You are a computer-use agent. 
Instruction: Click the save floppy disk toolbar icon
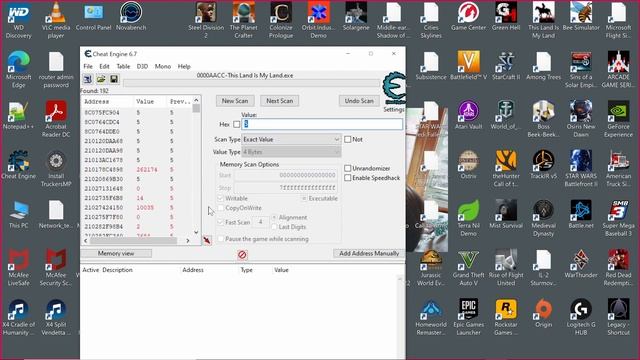click(114, 79)
